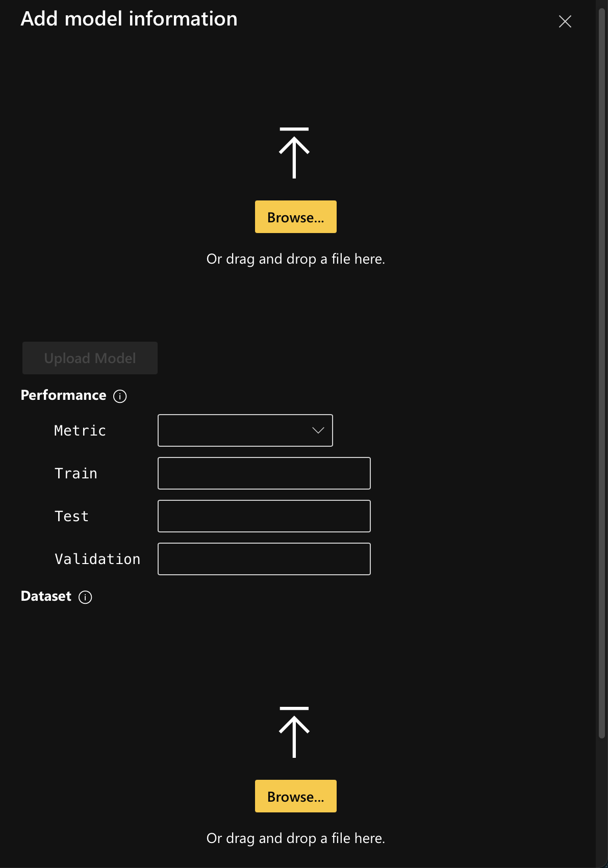Click the Dataset section heading
608x868 pixels.
(x=46, y=596)
